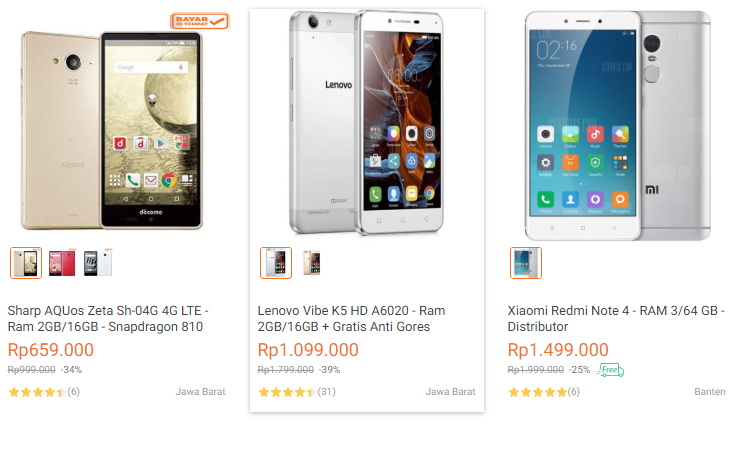The image size is (736, 459).
Task: Click the Rp1.099.000 price
Action: [x=308, y=350]
